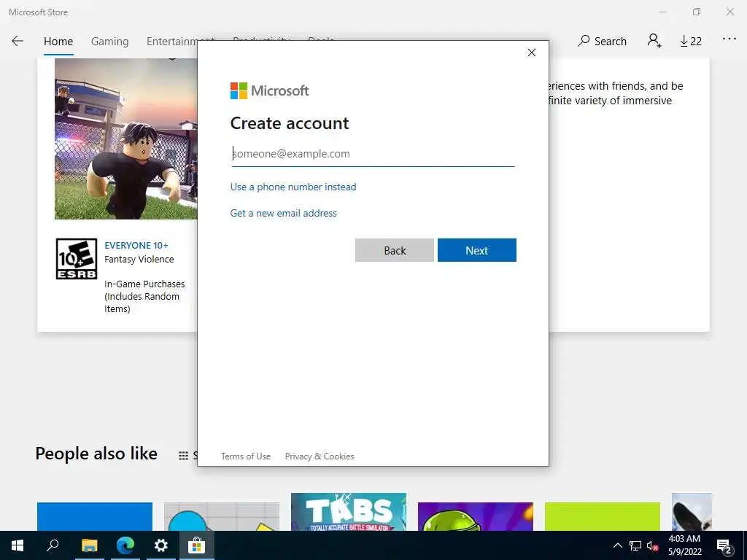
Task: Open taskbar search
Action: pyautogui.click(x=53, y=545)
